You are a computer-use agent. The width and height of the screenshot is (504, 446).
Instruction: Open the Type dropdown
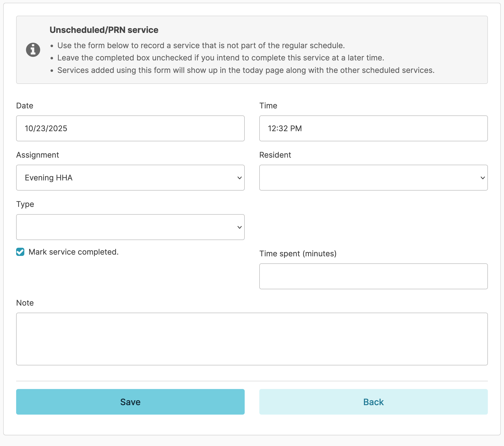pyautogui.click(x=130, y=227)
